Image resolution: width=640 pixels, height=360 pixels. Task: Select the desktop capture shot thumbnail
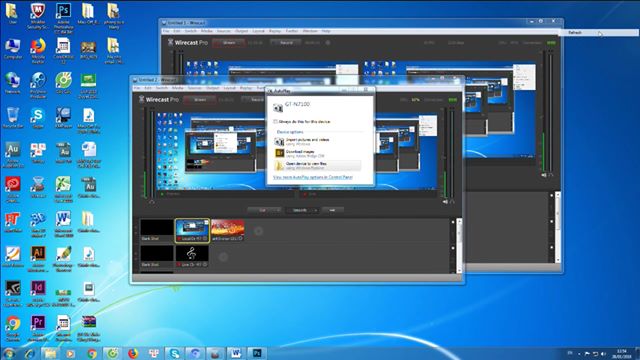click(192, 230)
